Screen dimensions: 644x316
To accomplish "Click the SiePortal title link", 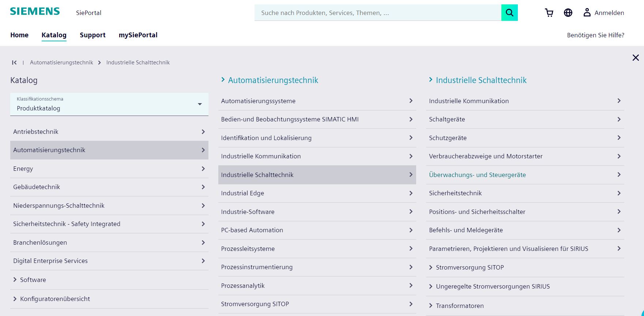I will (x=88, y=13).
